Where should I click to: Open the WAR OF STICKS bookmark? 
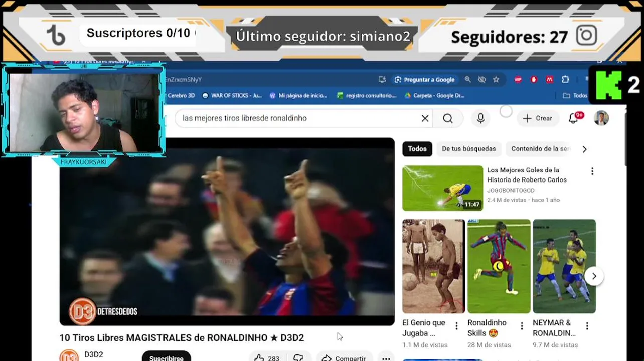point(232,95)
